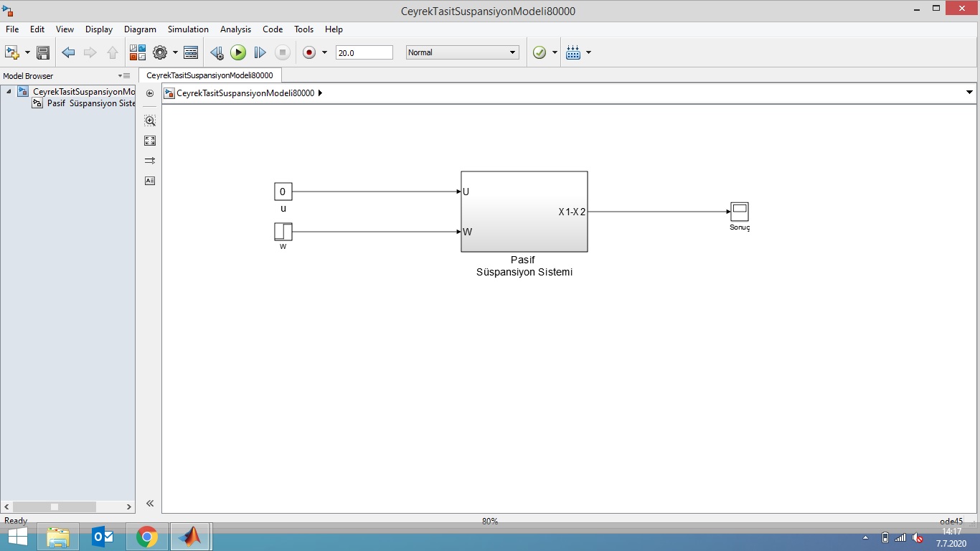This screenshot has height=551, width=980.
Task: Select the Zoom In canvas tool
Action: (x=150, y=121)
